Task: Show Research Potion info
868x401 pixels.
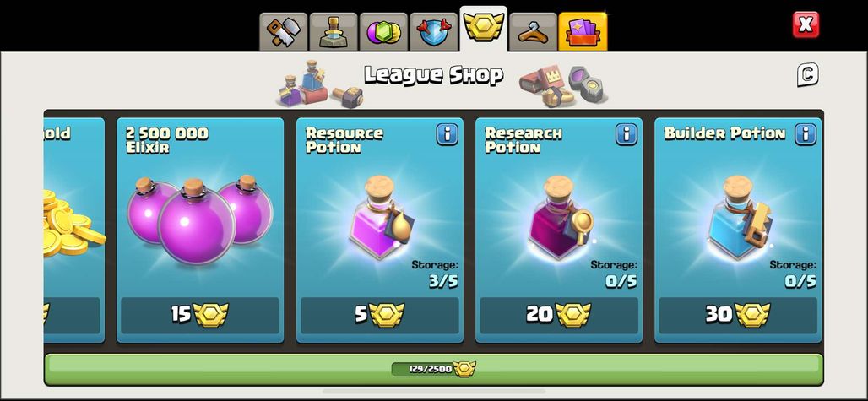Action: click(626, 134)
